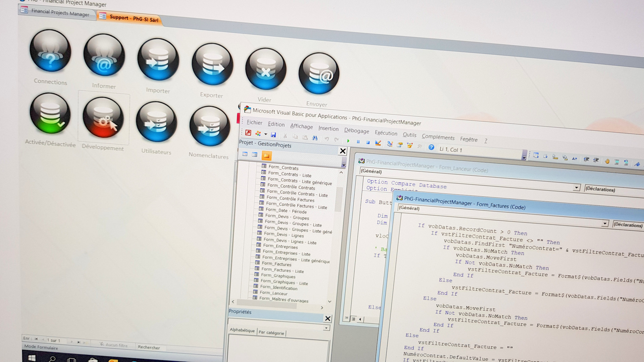Toggle the green Activée/Désactivée icon
The image size is (644, 362).
tap(50, 113)
